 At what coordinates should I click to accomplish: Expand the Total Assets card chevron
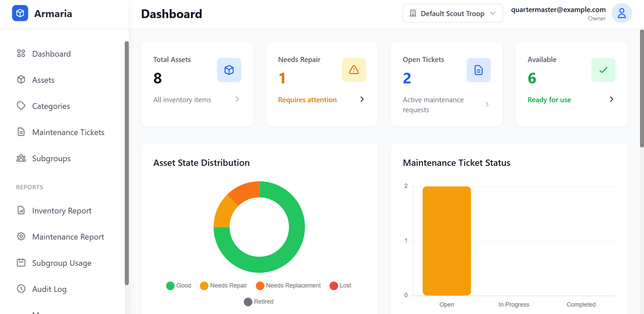237,99
